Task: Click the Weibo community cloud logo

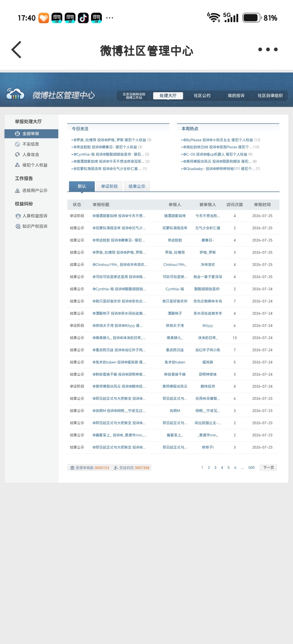Action: point(15,94)
